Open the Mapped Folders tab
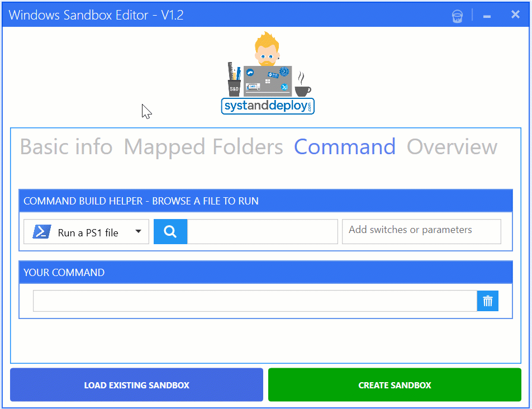 pyautogui.click(x=203, y=147)
